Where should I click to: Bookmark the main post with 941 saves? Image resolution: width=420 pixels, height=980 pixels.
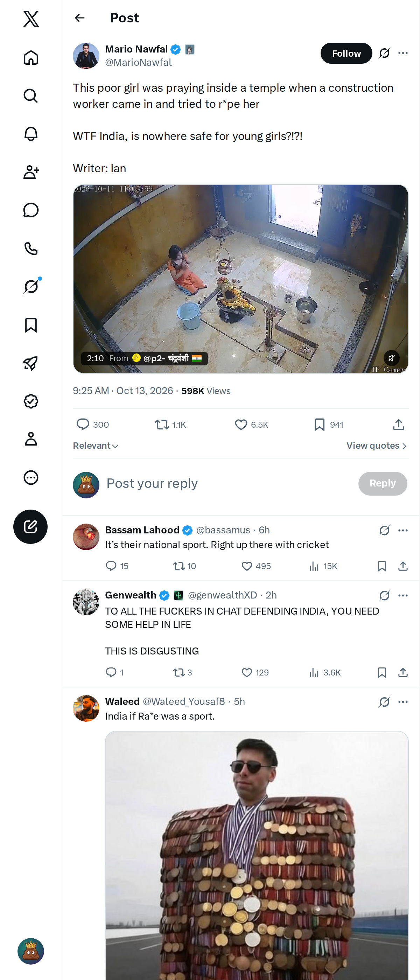tap(329, 425)
